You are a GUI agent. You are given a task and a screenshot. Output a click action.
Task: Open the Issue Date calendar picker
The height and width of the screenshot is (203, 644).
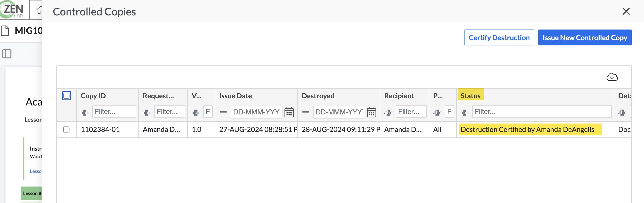point(289,112)
